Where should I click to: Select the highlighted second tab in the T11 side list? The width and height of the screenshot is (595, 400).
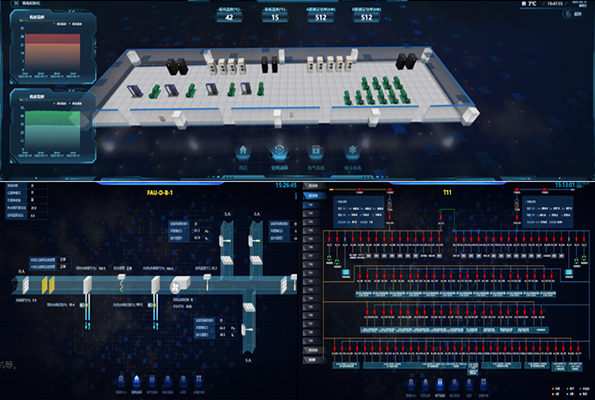tap(314, 196)
